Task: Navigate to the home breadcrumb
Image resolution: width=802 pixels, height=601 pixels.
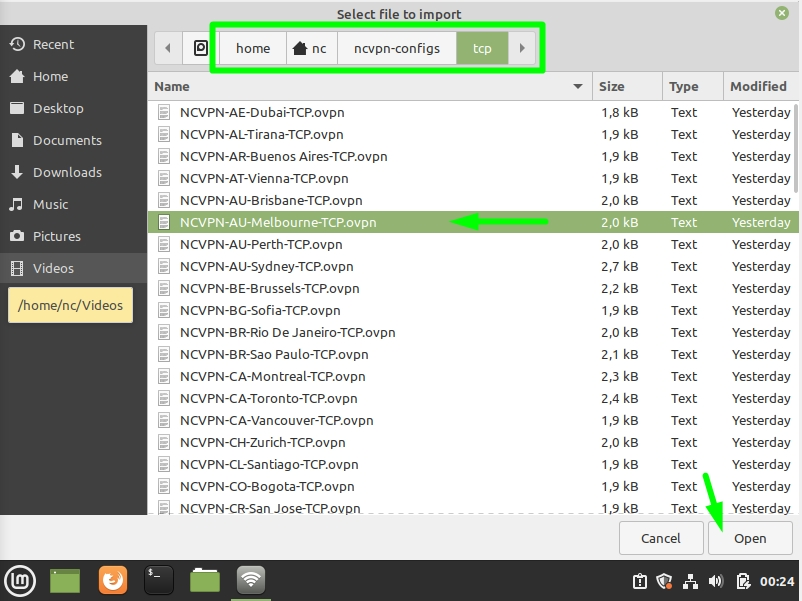Action: point(252,47)
